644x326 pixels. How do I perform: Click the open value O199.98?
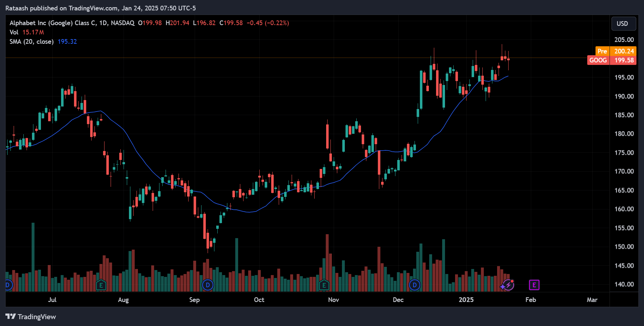click(150, 23)
